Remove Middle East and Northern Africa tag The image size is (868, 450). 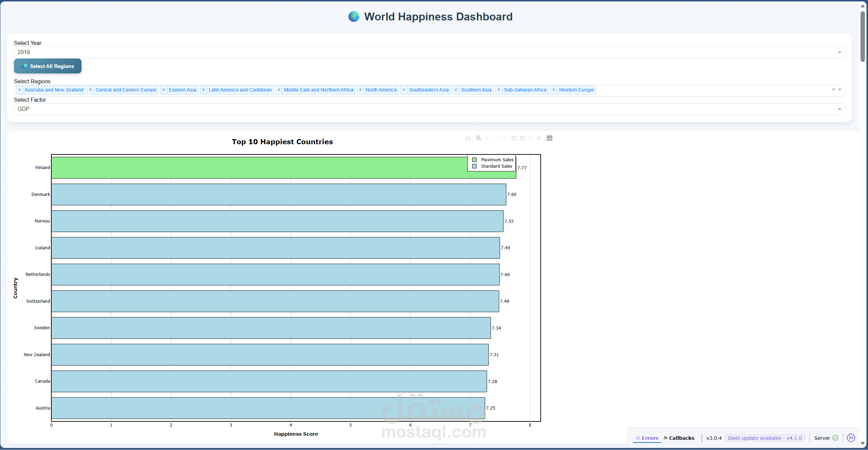(279, 90)
